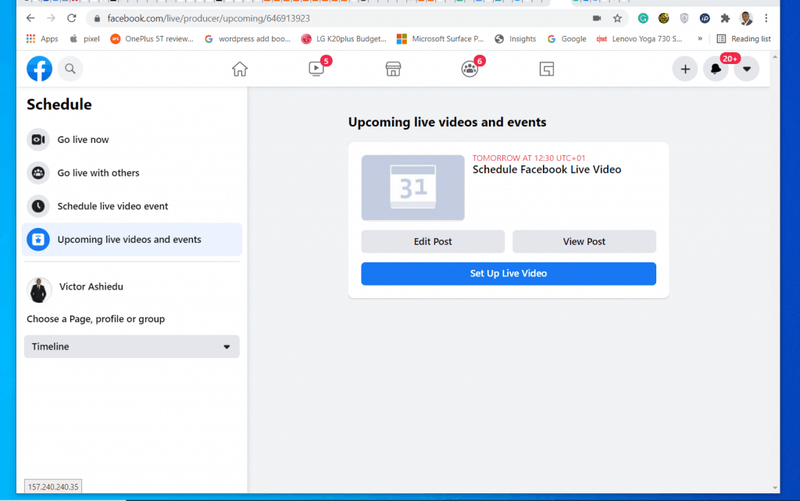800x501 pixels.
Task: Click the Facebook search magnifier icon
Action: point(70,68)
